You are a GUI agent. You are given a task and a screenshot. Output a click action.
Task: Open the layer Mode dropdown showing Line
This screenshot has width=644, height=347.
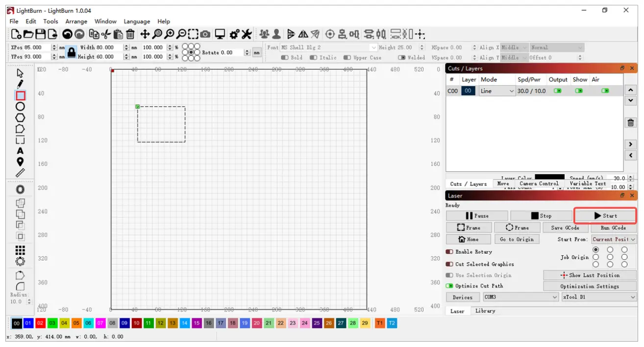(x=497, y=91)
